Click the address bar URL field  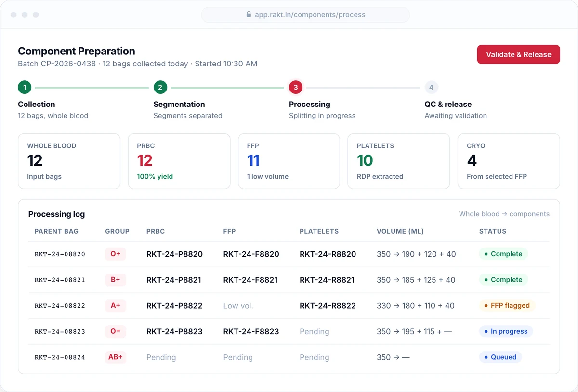(305, 14)
